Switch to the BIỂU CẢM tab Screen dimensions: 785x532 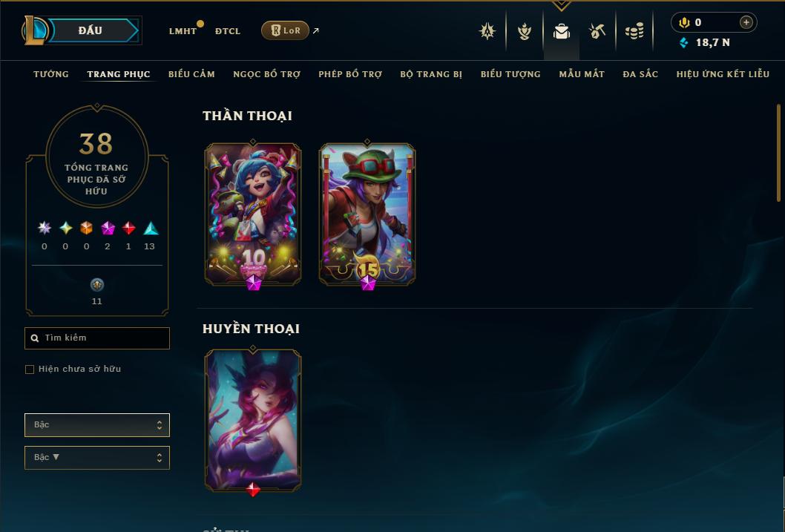191,74
